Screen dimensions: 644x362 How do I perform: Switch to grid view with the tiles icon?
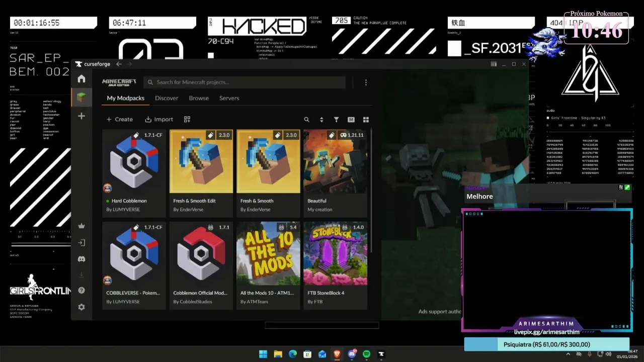point(366,120)
